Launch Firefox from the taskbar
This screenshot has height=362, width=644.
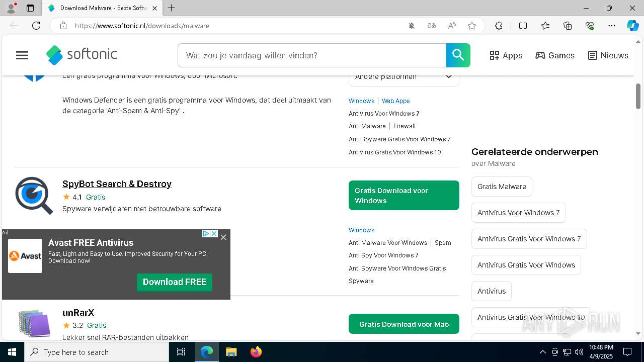256,352
